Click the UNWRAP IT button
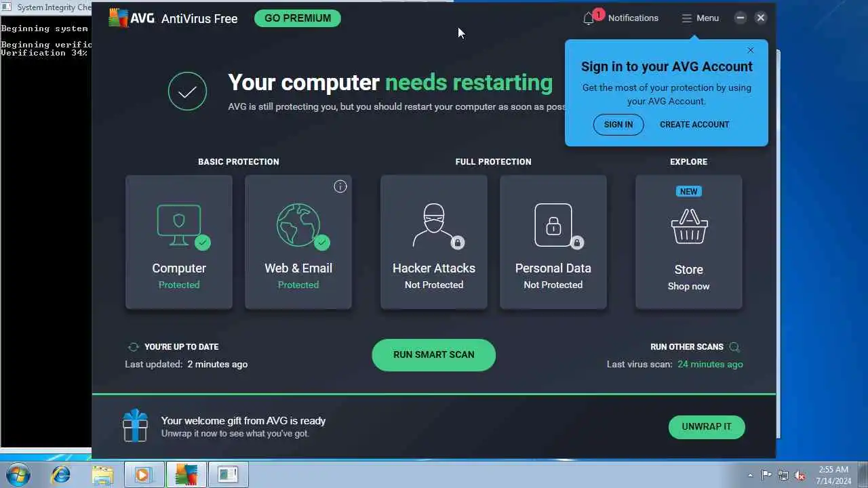This screenshot has width=868, height=488. pyautogui.click(x=707, y=427)
